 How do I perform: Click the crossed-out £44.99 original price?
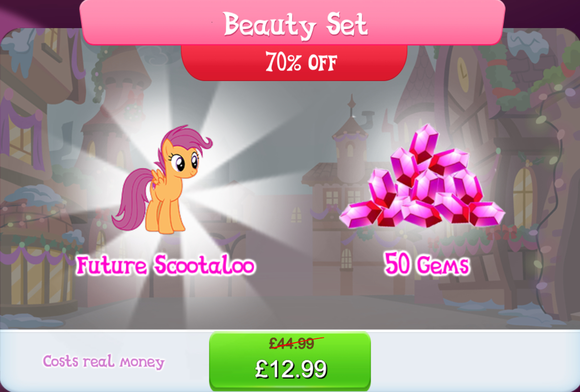(292, 343)
